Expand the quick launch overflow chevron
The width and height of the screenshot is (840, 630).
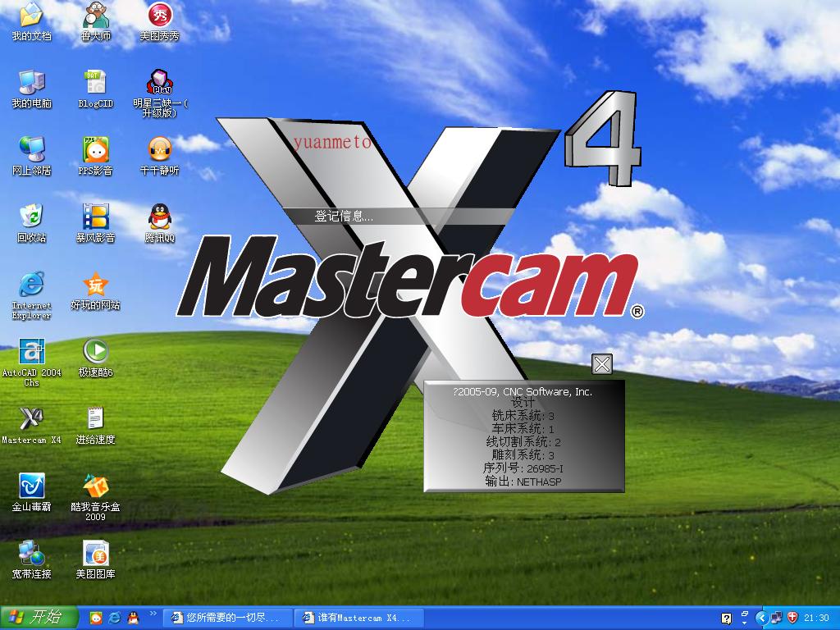[153, 614]
